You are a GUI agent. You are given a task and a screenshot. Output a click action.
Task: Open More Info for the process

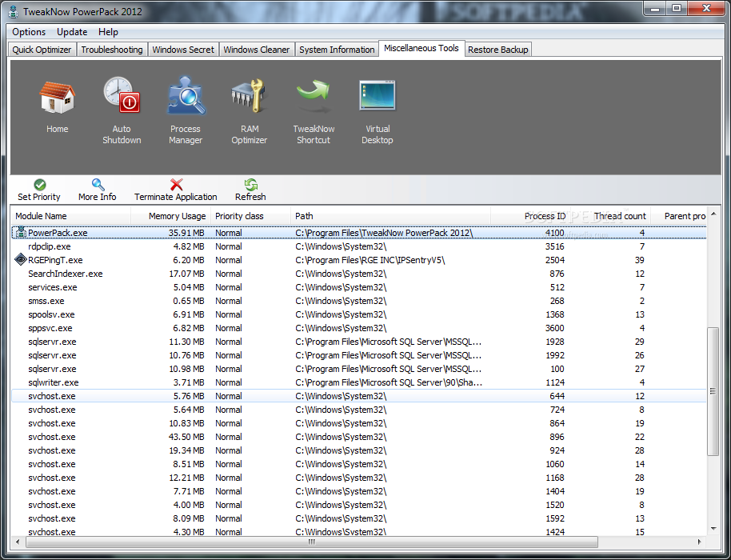tap(97, 190)
